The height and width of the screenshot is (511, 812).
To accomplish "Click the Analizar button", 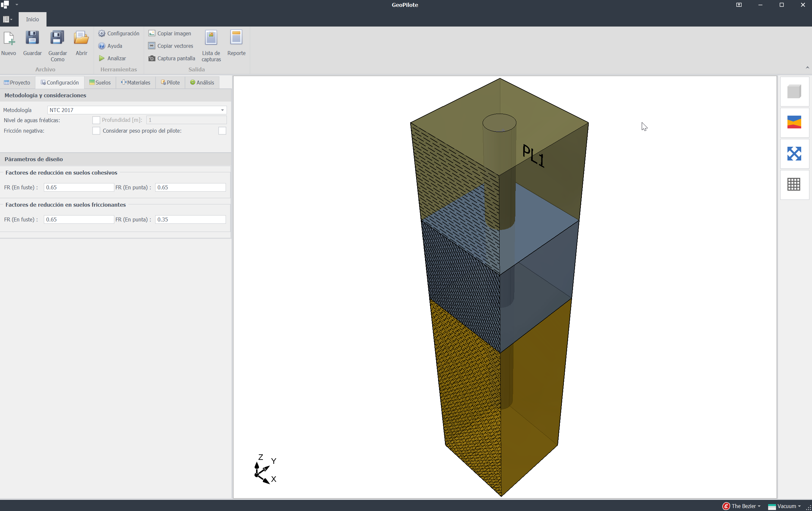I will [x=113, y=58].
